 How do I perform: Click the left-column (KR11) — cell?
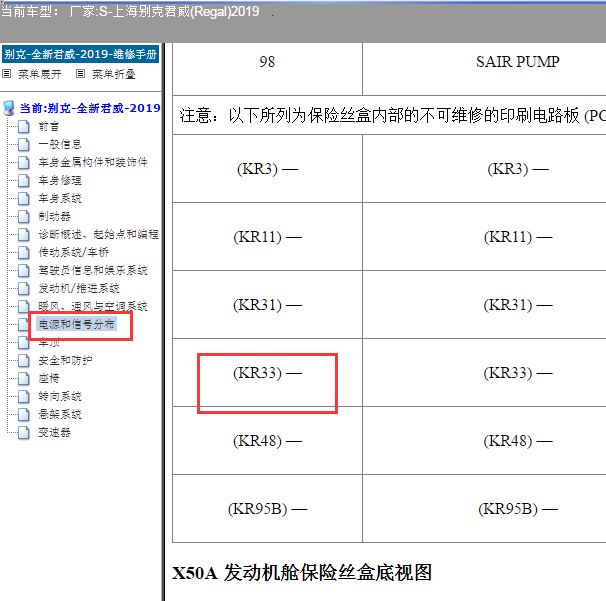[267, 237]
